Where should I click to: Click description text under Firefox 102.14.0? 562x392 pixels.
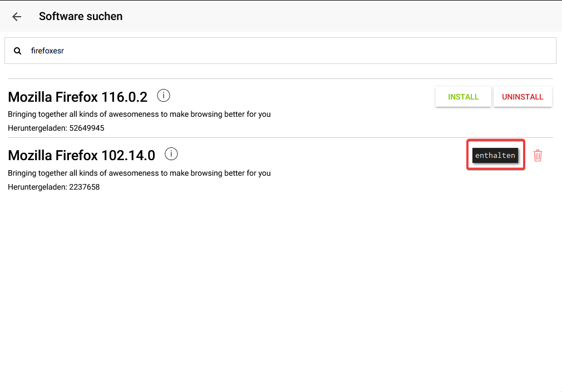pyautogui.click(x=139, y=173)
